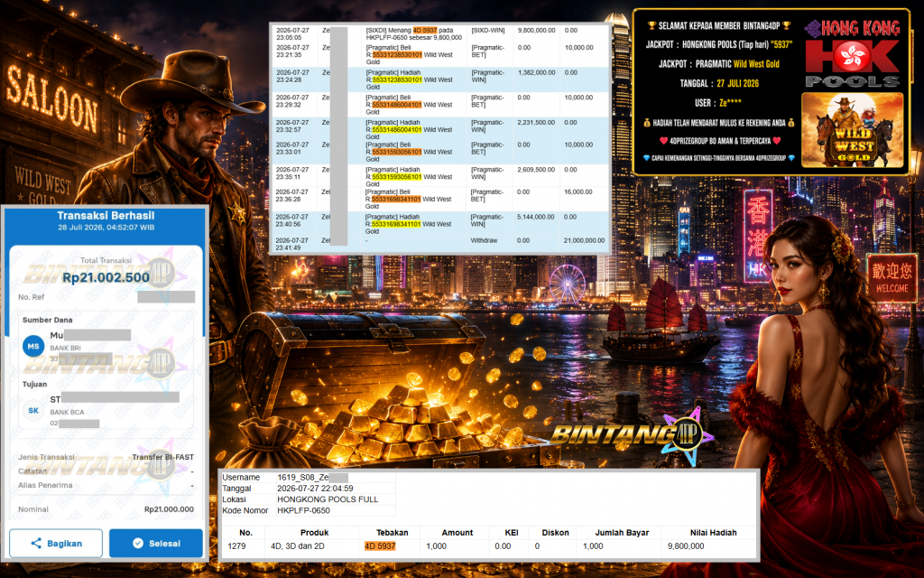Click the 9,800,000.00 win amount in log
This screenshot has width=924, height=578.
(536, 30)
